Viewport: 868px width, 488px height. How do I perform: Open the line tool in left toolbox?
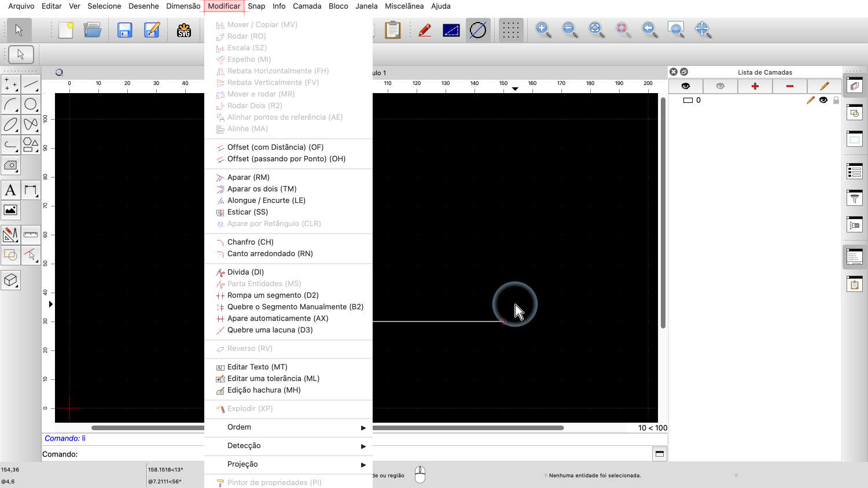31,84
